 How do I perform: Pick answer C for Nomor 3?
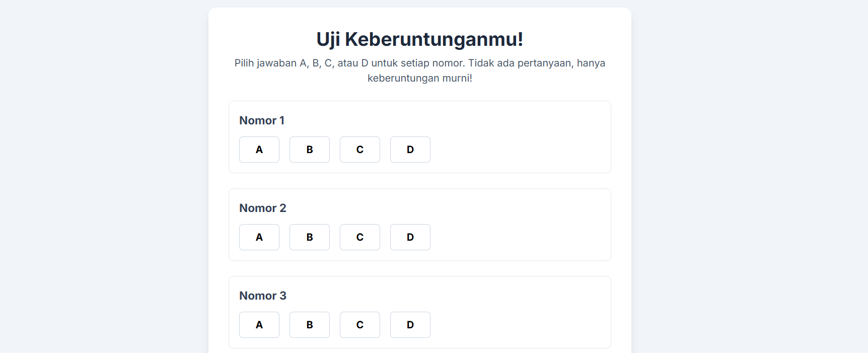[x=360, y=325]
